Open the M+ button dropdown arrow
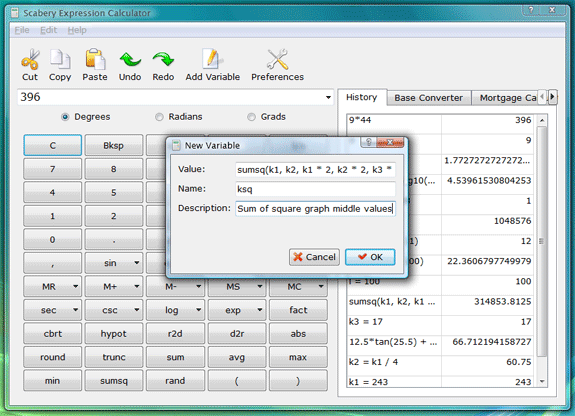Viewport: 575px width, 416px height. pyautogui.click(x=136, y=286)
